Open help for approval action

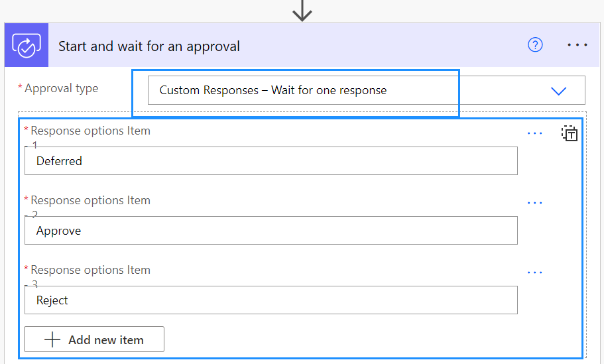535,45
